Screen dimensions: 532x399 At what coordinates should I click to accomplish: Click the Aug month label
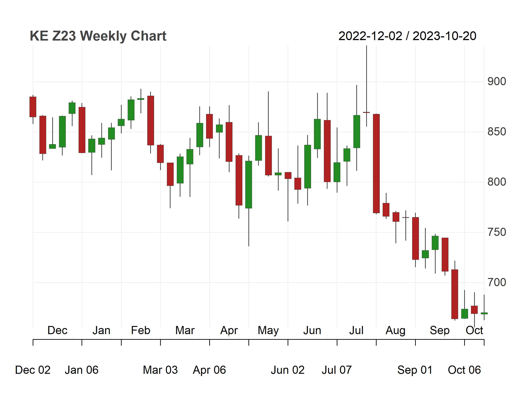(396, 331)
